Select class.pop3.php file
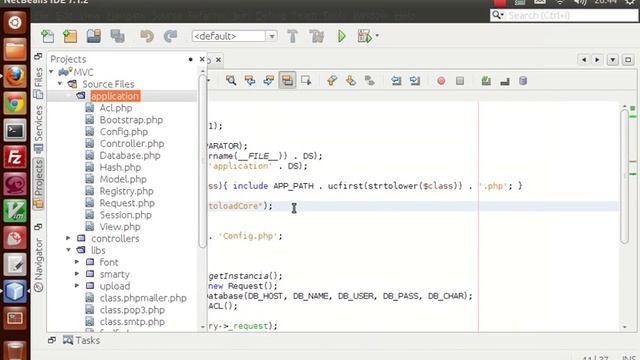Viewport: 640px width, 360px height. [x=132, y=310]
